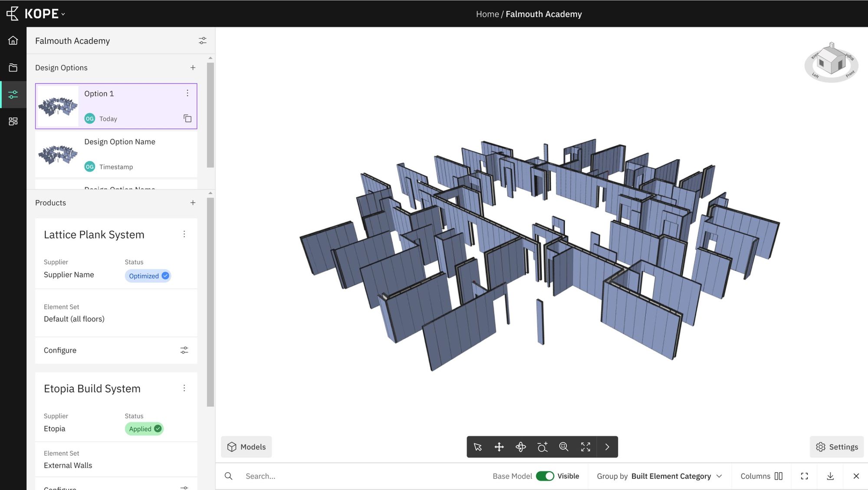The width and height of the screenshot is (868, 490).
Task: Open the folder icon in sidebar
Action: coord(13,68)
